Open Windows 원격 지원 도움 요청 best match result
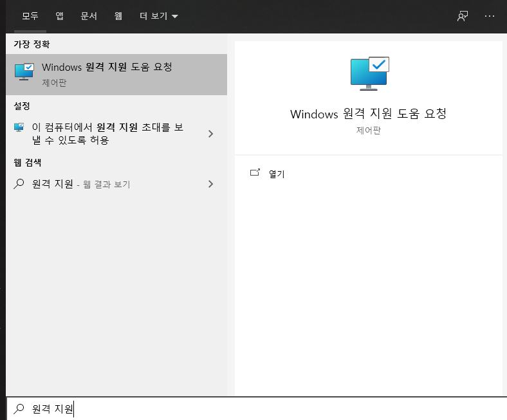This screenshot has width=507, height=420. (116, 75)
